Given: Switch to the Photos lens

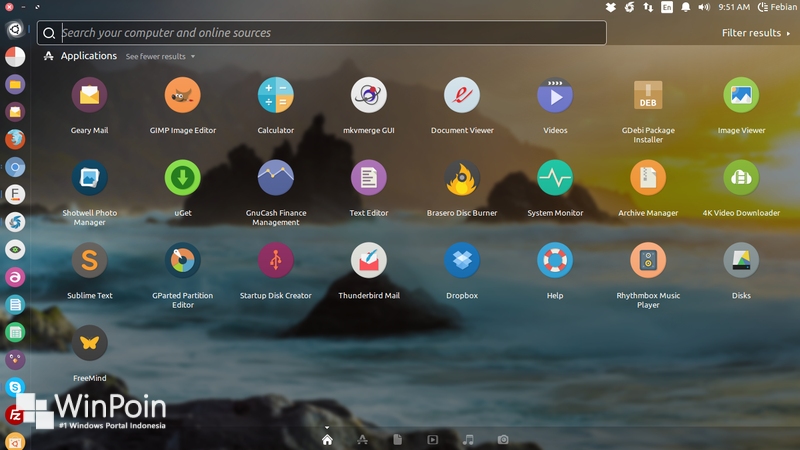Looking at the screenshot, I should click(503, 439).
